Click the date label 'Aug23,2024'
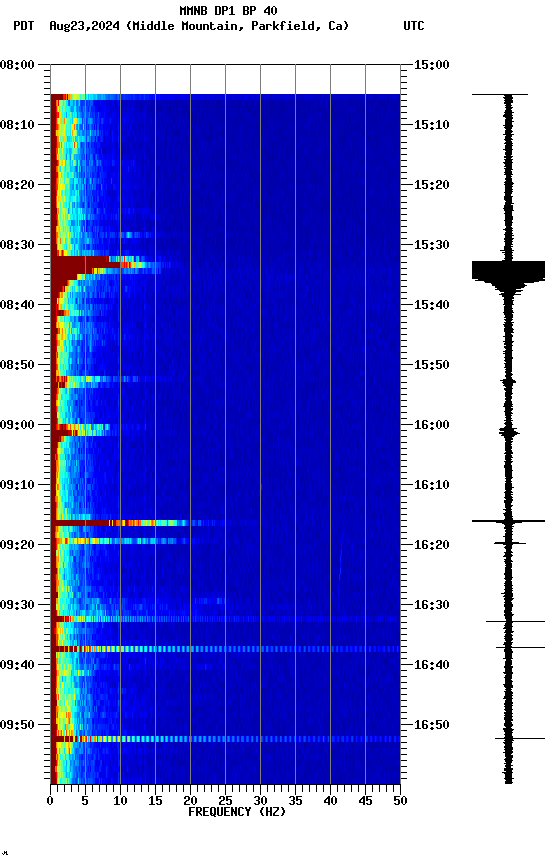The width and height of the screenshot is (552, 864). point(84,26)
